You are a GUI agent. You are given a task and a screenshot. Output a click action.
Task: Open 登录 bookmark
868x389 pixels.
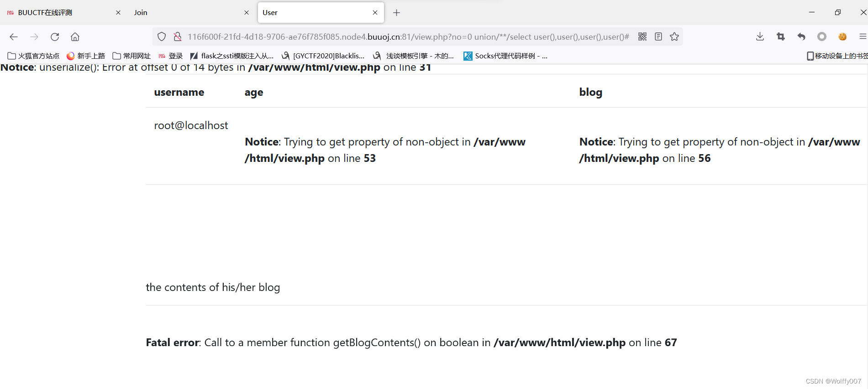(170, 56)
